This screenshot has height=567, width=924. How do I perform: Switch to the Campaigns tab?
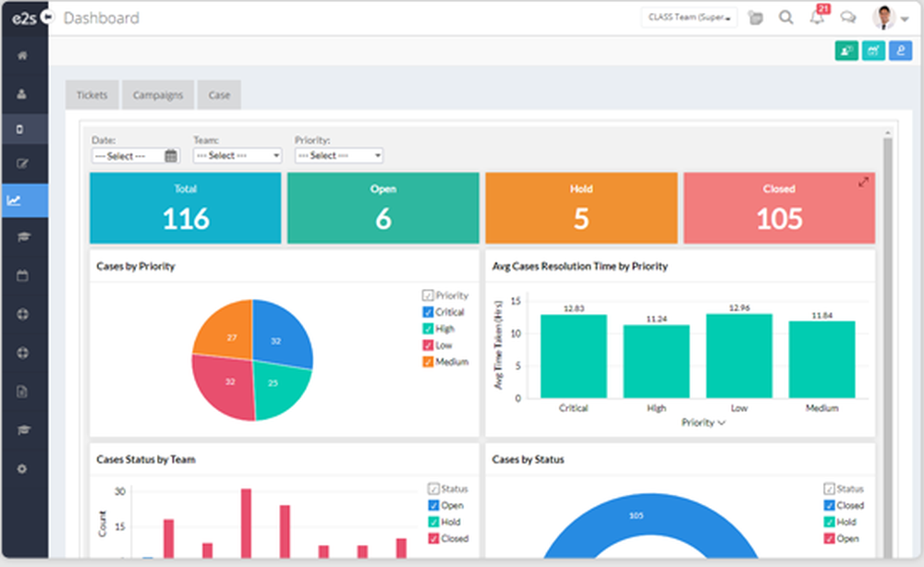[x=158, y=95]
